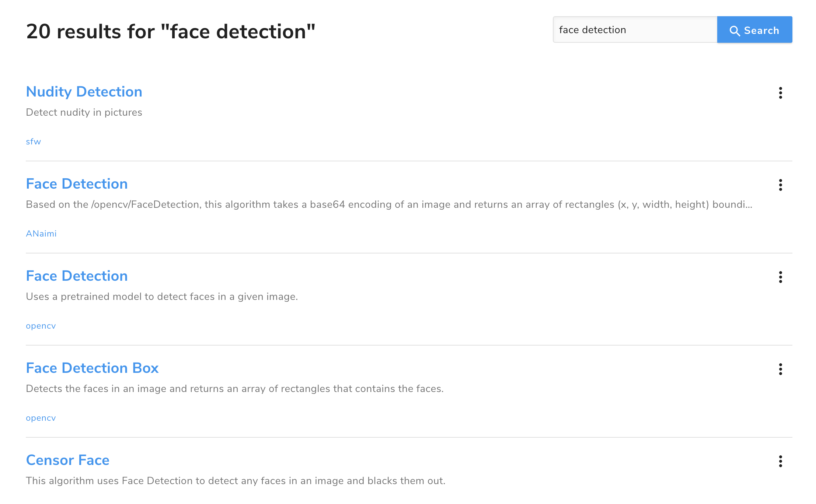This screenshot has width=816, height=504.
Task: Open kebab menu for ANaimi's Face Detection
Action: tap(780, 185)
